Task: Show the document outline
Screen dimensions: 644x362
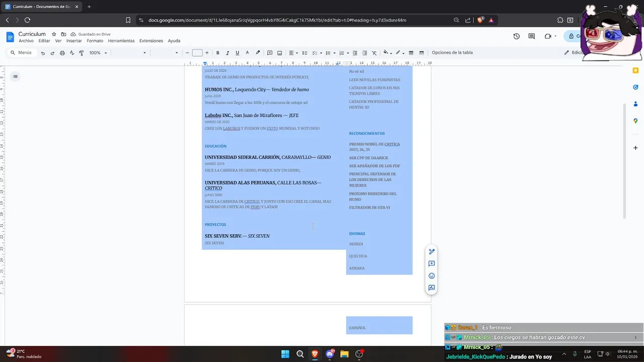Action: coord(16,76)
